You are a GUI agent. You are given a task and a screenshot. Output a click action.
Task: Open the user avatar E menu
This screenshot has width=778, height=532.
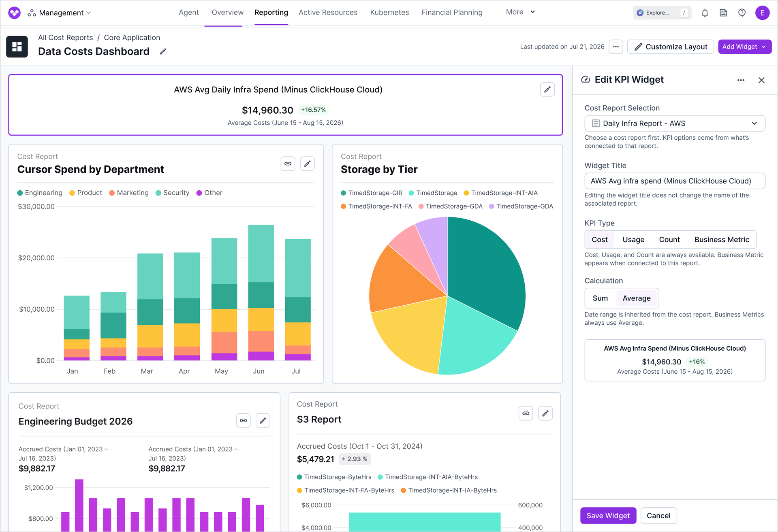click(x=762, y=13)
